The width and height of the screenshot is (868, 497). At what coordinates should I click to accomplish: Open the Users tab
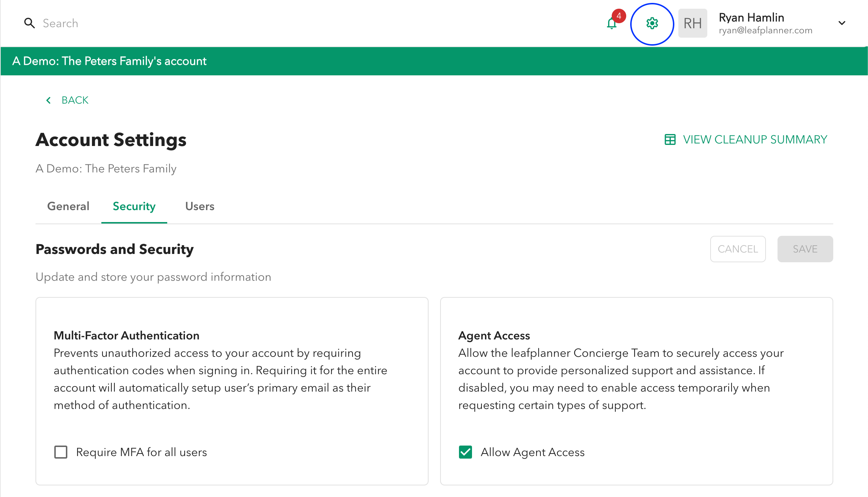200,206
